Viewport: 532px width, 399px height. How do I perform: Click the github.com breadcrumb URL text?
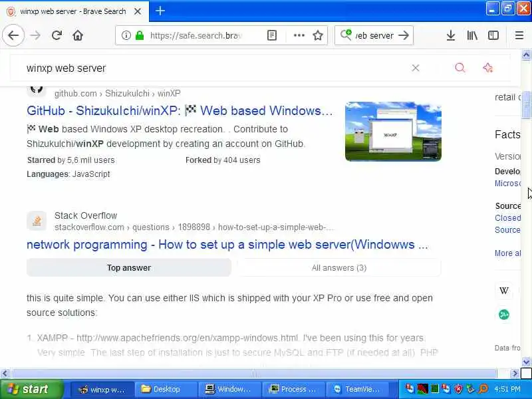[x=118, y=93]
